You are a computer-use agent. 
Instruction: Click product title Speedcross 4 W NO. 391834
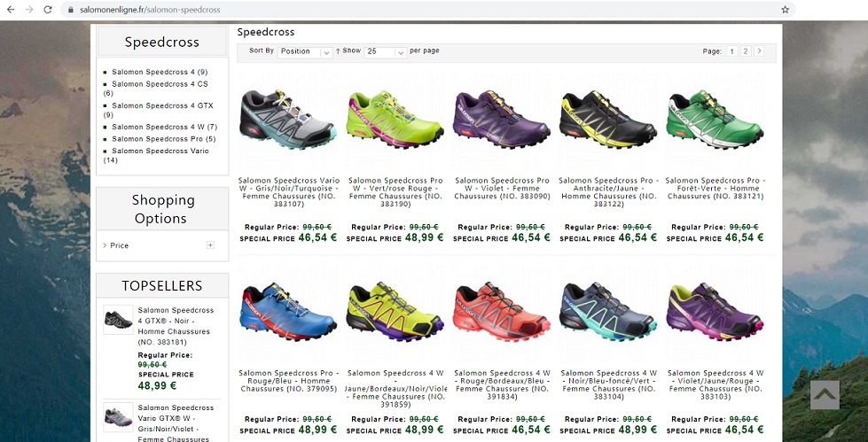pyautogui.click(x=502, y=384)
